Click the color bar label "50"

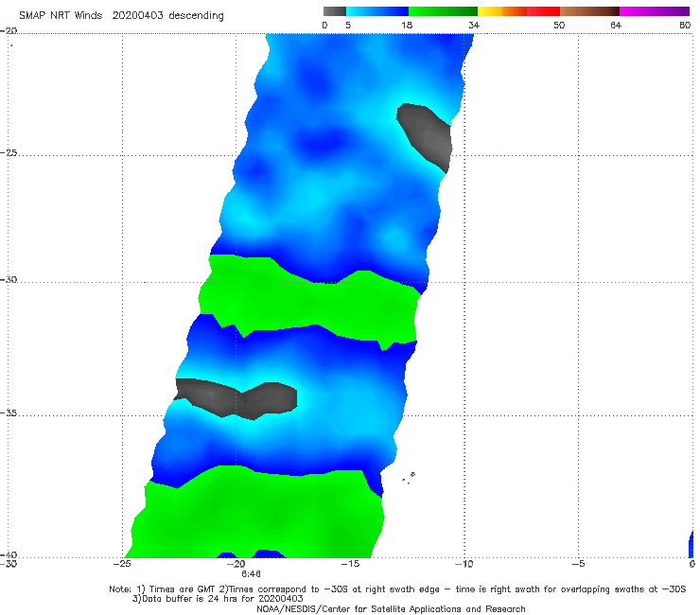coord(559,26)
